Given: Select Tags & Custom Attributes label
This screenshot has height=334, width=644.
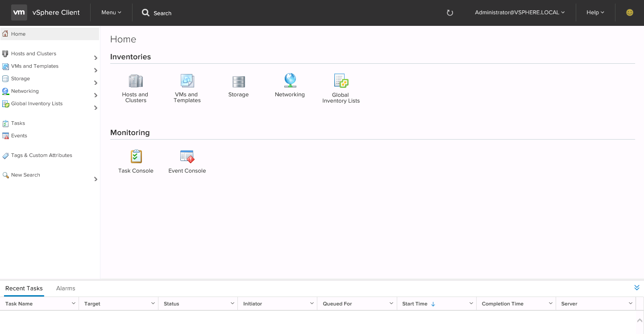Looking at the screenshot, I should tap(42, 155).
